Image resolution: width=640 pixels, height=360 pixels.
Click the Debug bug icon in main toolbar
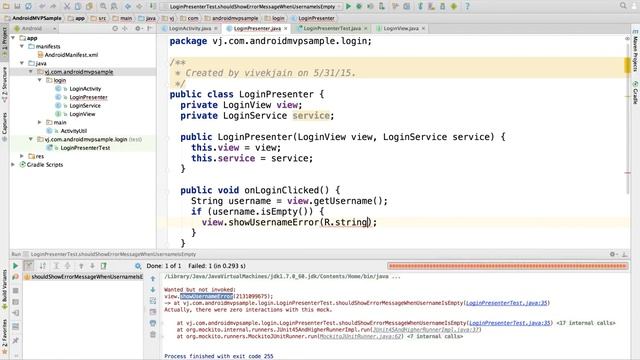[x=359, y=6]
